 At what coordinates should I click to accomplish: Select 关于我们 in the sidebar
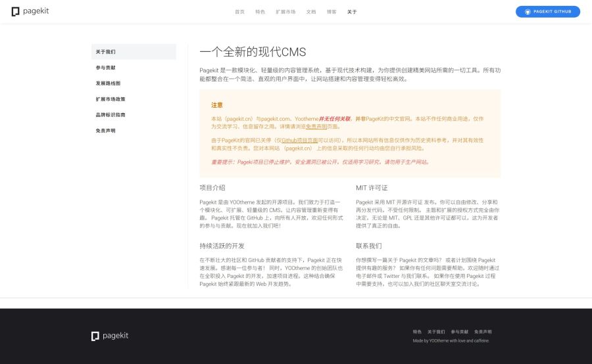pos(105,52)
